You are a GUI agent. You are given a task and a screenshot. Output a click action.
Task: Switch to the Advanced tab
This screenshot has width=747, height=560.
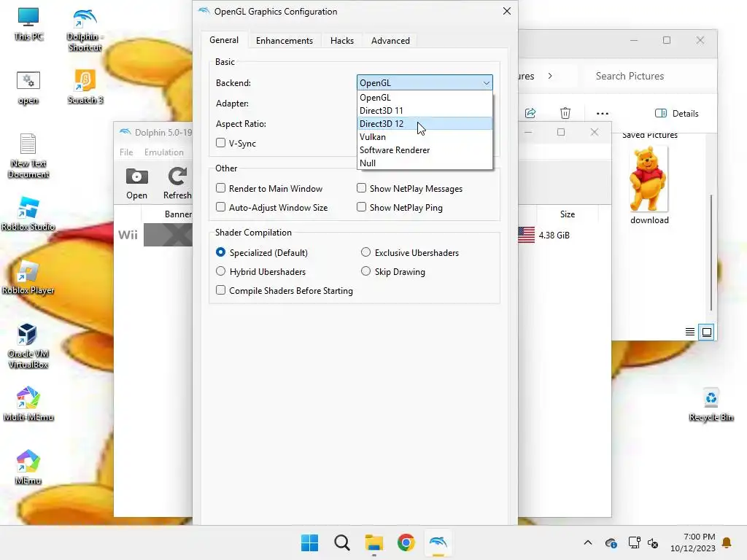390,41
